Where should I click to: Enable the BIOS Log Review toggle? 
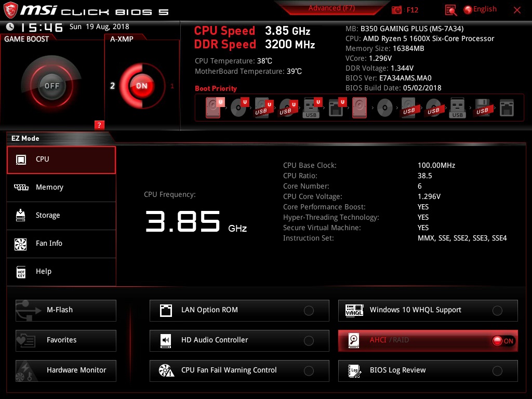coord(497,371)
